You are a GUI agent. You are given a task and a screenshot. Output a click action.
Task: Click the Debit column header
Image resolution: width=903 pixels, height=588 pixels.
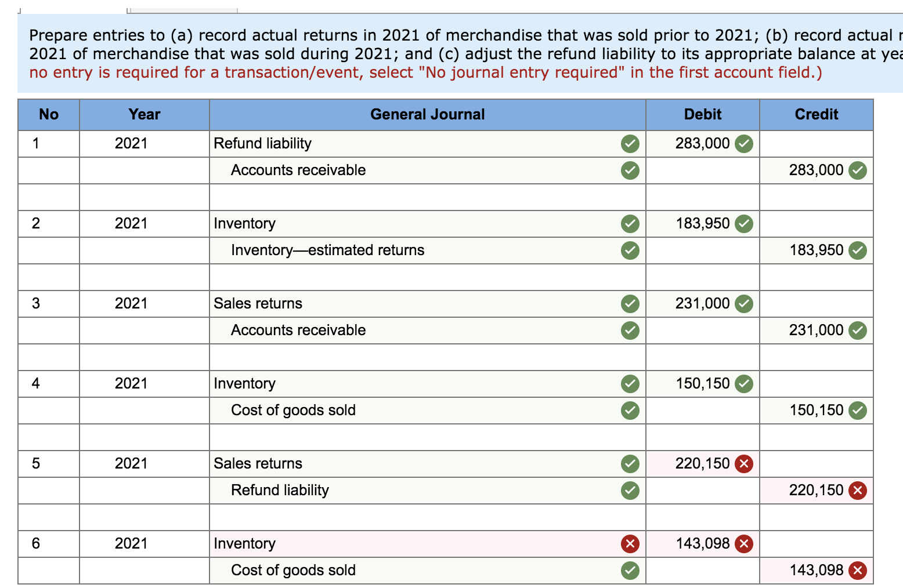click(703, 114)
